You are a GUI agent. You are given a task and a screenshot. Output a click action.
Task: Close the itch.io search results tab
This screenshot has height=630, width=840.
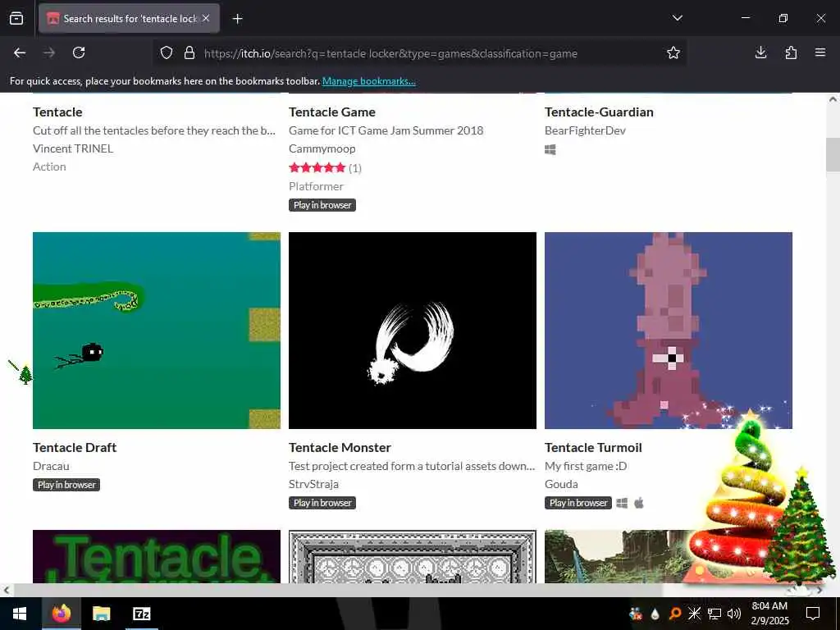206,18
